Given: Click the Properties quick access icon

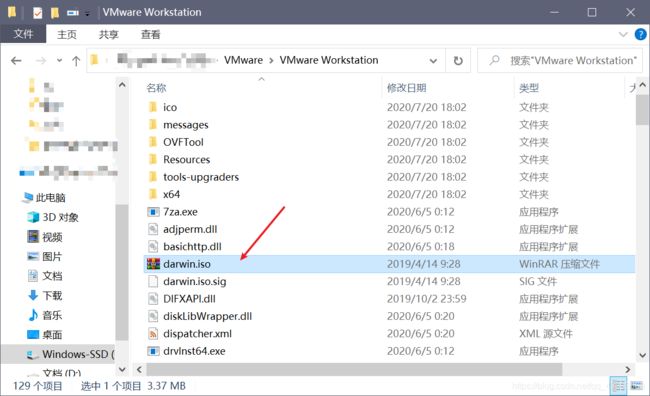Looking at the screenshot, I should (x=37, y=13).
